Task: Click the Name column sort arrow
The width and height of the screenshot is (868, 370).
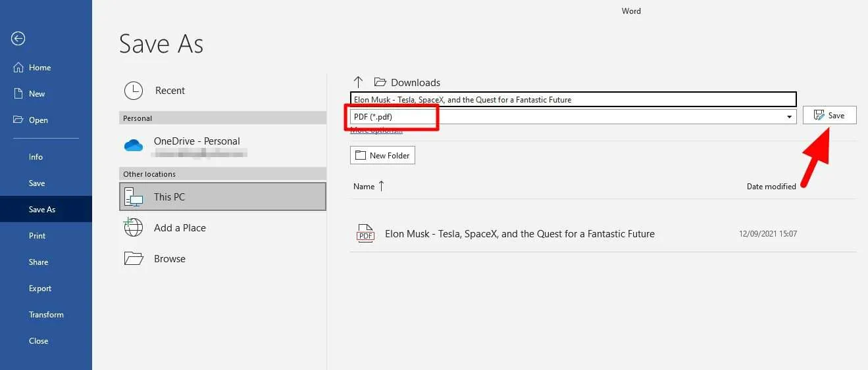Action: pyautogui.click(x=382, y=186)
